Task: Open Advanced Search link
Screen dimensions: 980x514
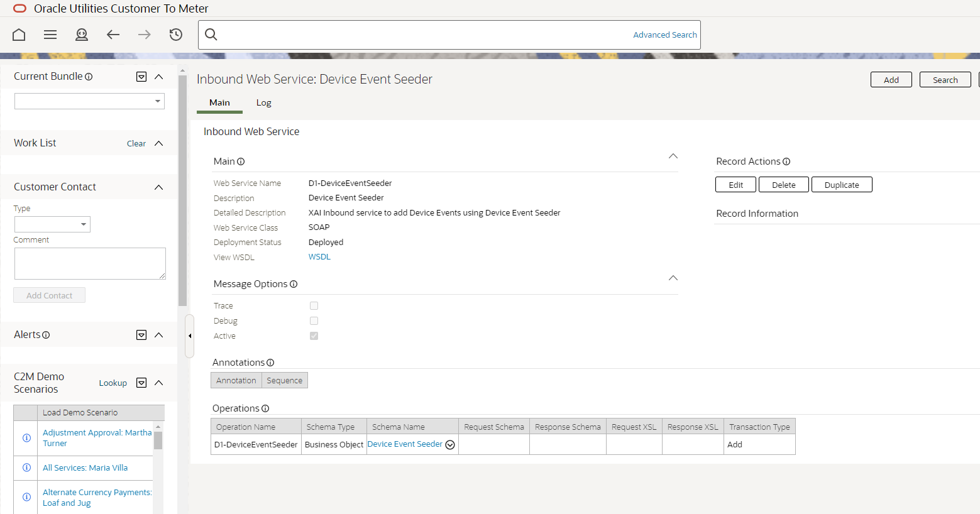Action: pos(665,35)
